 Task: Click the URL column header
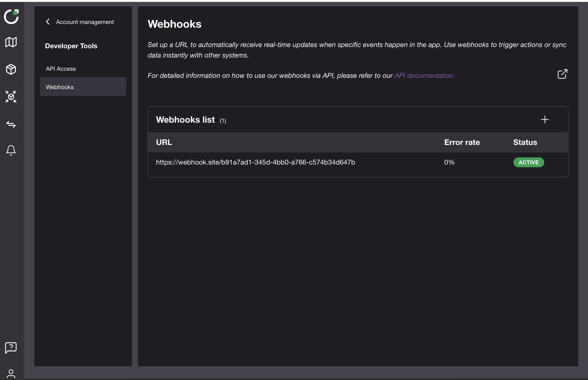tap(164, 142)
